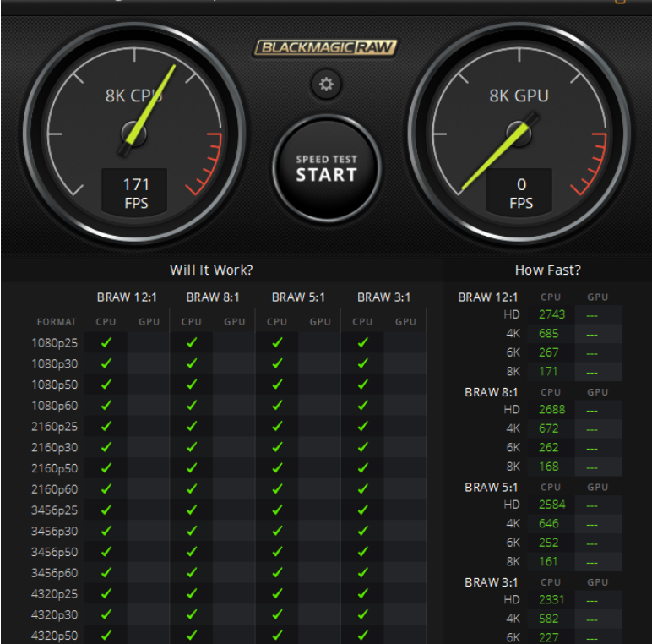Click the BRAW 8:1 column header in Will It Work
Viewport: 652px width, 644px height.
click(213, 297)
